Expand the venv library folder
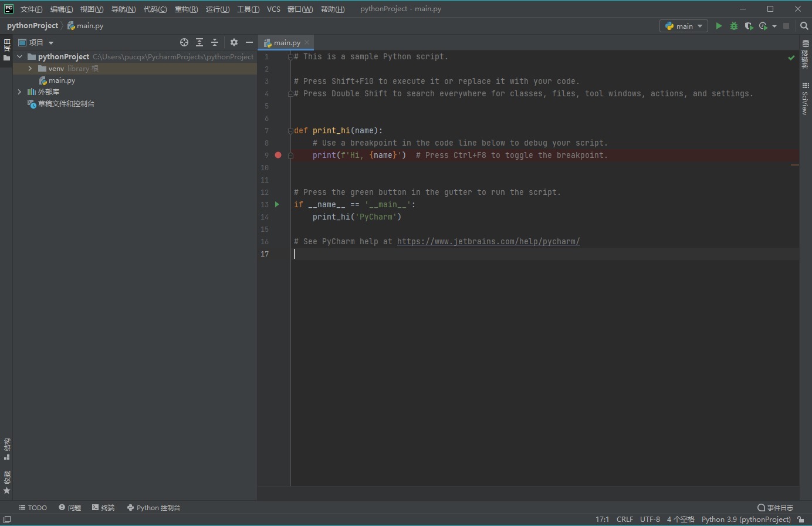The image size is (812, 526). (x=29, y=68)
